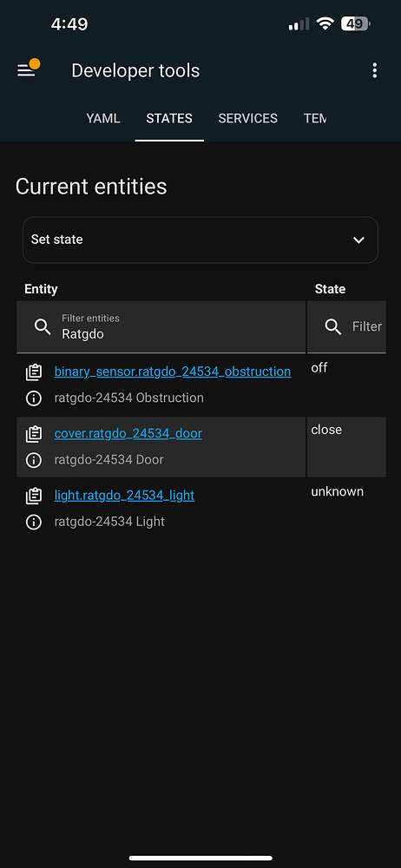The image size is (401, 868).
Task: Copy the cover.ratgdo_24534_door entity ID
Action: tap(34, 434)
